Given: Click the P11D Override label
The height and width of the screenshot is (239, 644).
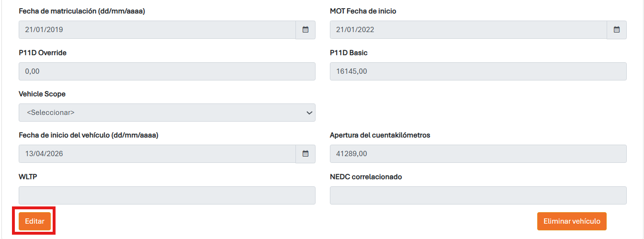Looking at the screenshot, I should click(43, 53).
